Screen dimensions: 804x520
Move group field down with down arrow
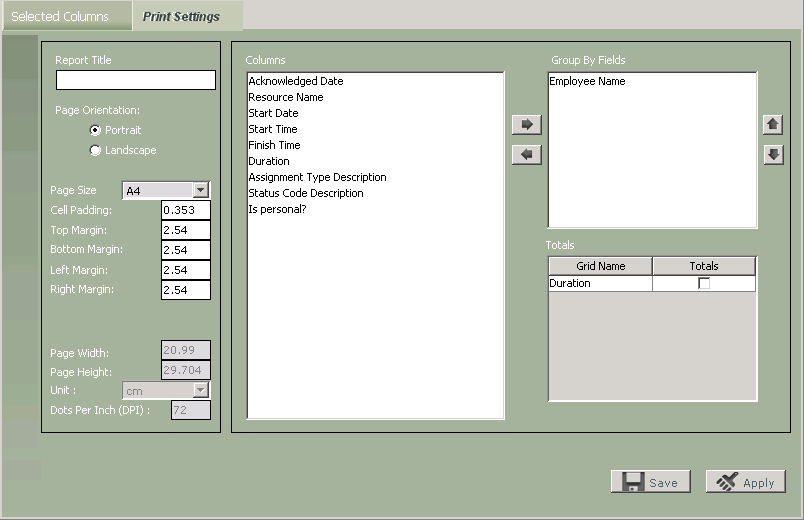pyautogui.click(x=773, y=155)
